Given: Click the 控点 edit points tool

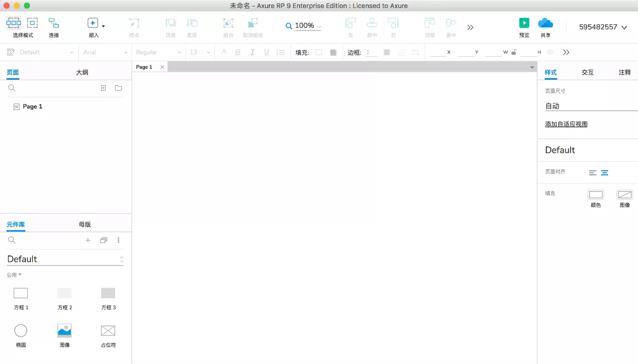Looking at the screenshot, I should tap(134, 23).
